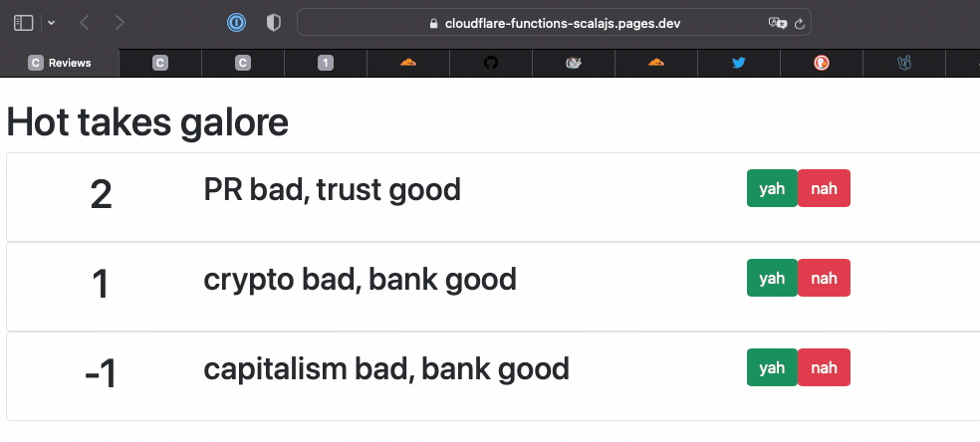The width and height of the screenshot is (980, 442).
Task: Vote yah on "PR bad, trust good"
Action: (772, 189)
